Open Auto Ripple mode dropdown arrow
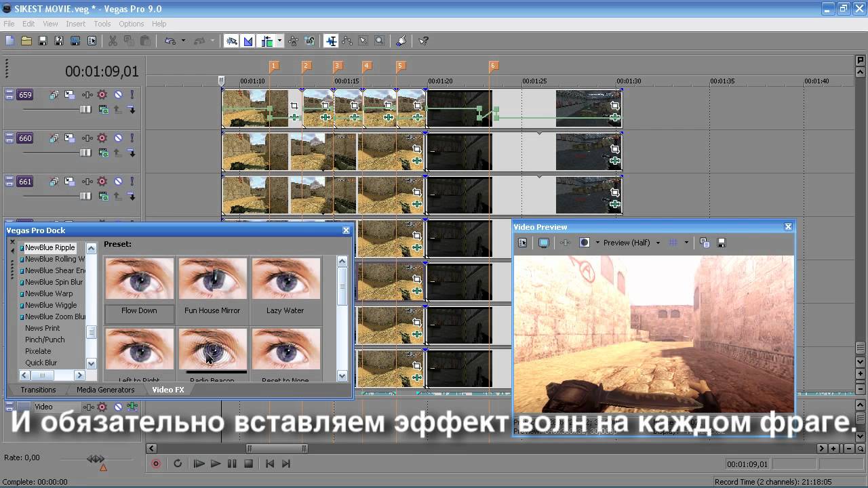The image size is (868, 488). coord(279,41)
